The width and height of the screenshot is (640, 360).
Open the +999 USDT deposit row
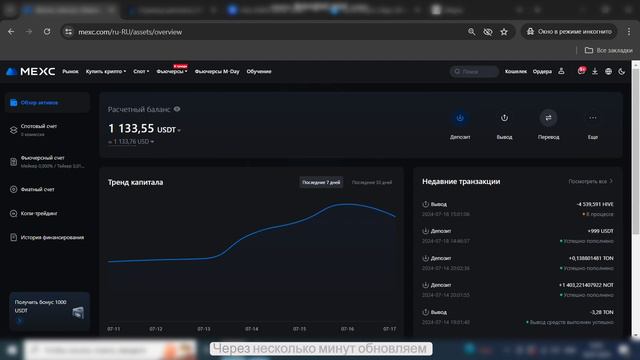point(518,236)
